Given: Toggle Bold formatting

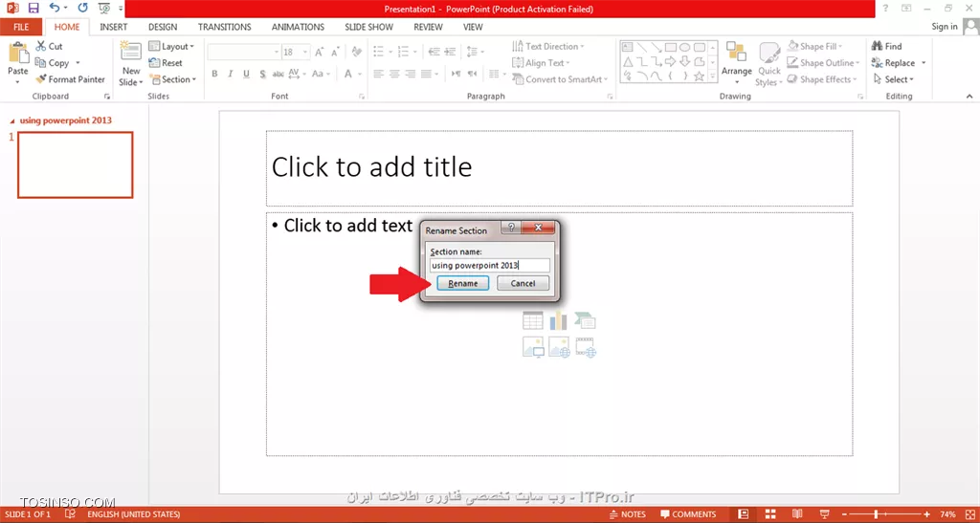Looking at the screenshot, I should pyautogui.click(x=214, y=74).
